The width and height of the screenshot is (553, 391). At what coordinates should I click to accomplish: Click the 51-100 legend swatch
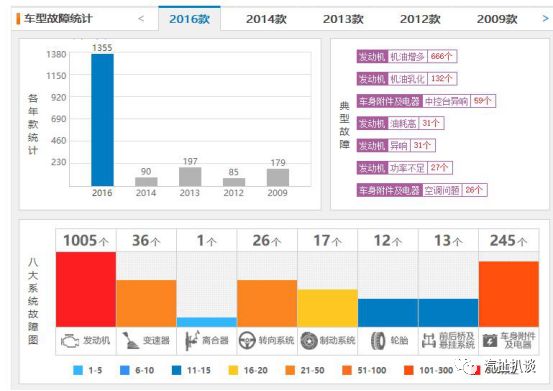(x=347, y=370)
